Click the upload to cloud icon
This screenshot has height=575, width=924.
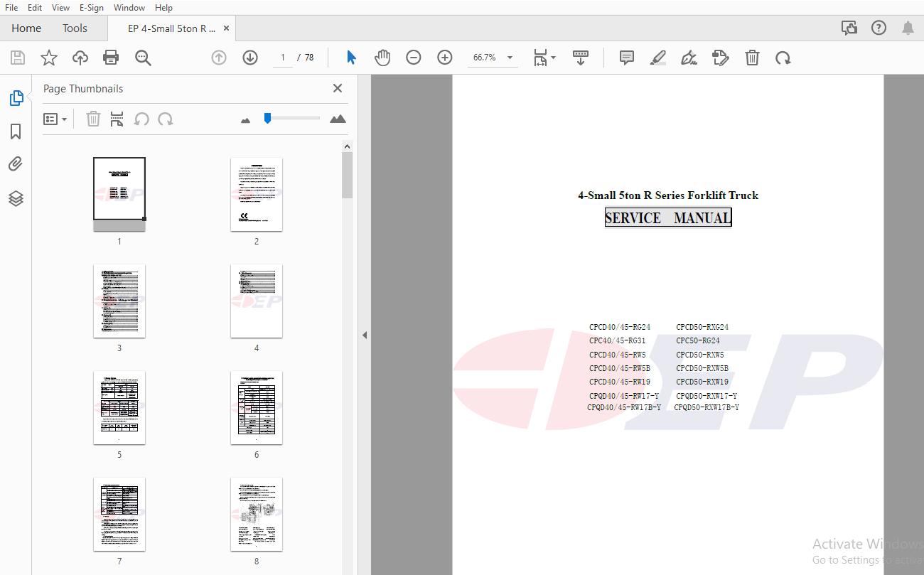tap(80, 58)
